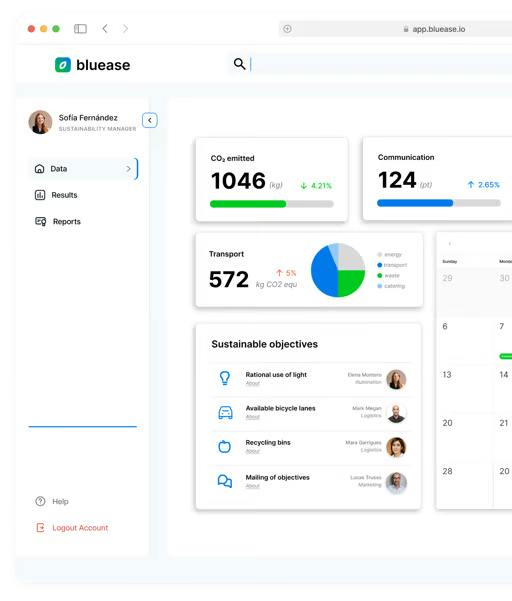Image resolution: width=512 pixels, height=601 pixels.
Task: Click the green event bar under day 7
Action: point(505,356)
